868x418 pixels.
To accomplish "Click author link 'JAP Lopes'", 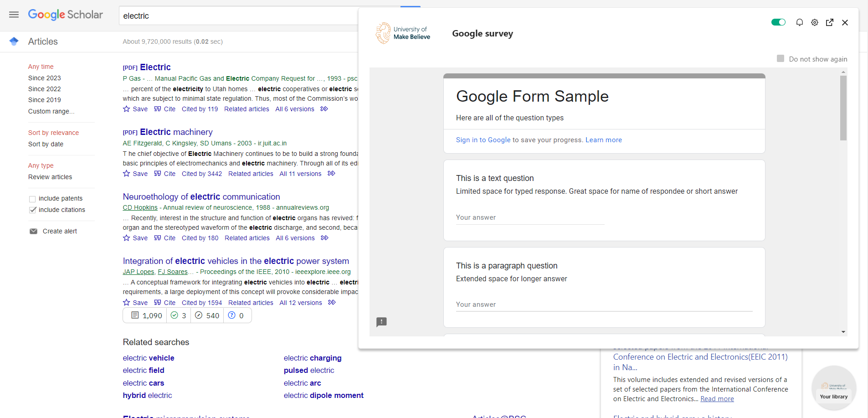I will pyautogui.click(x=139, y=272).
